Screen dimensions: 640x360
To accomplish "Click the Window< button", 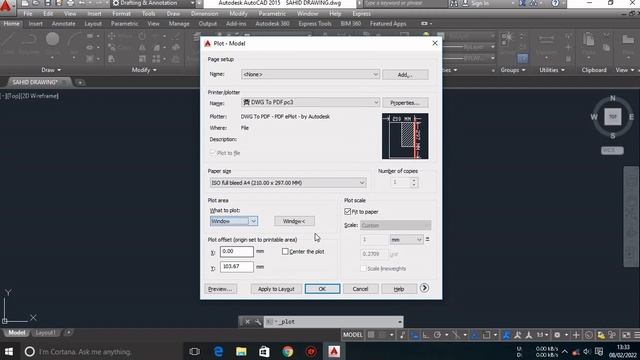I will click(x=294, y=221).
